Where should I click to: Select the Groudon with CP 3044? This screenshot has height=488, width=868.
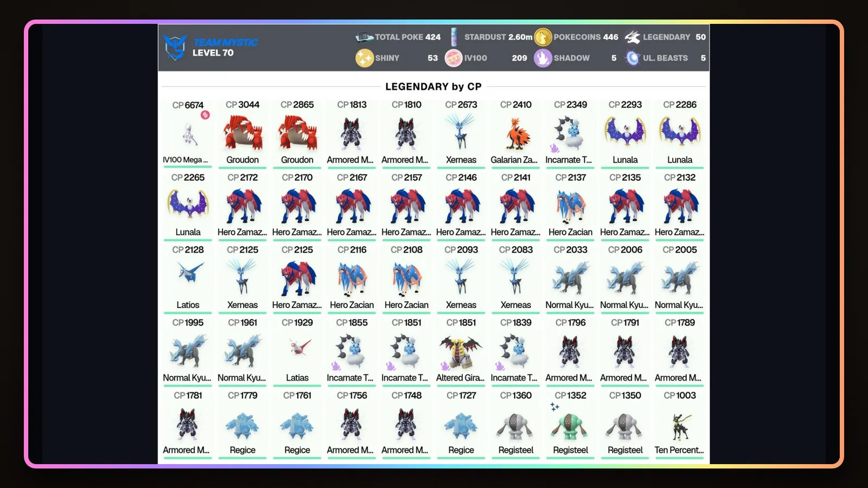point(242,133)
